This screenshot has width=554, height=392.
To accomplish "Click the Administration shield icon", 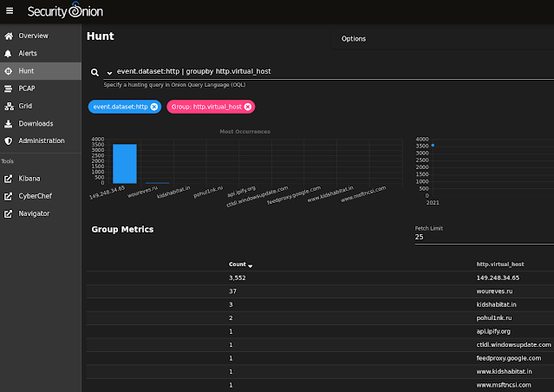I will click(8, 141).
